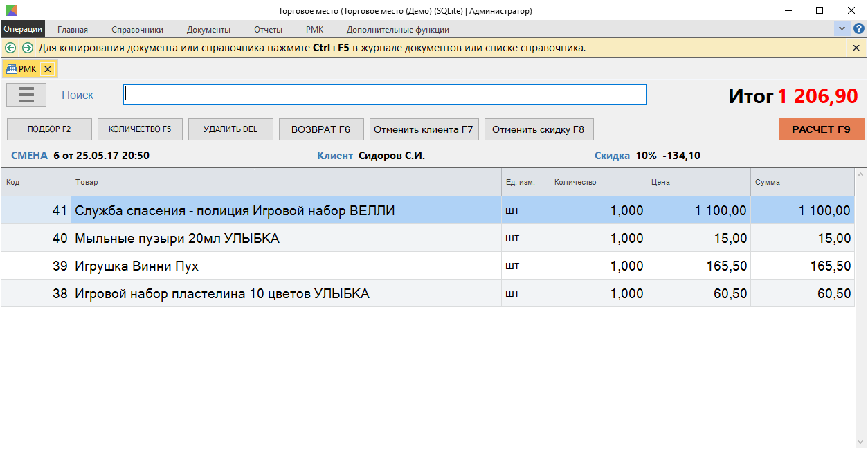
Task: Close the yellow hint notification bar
Action: click(856, 48)
